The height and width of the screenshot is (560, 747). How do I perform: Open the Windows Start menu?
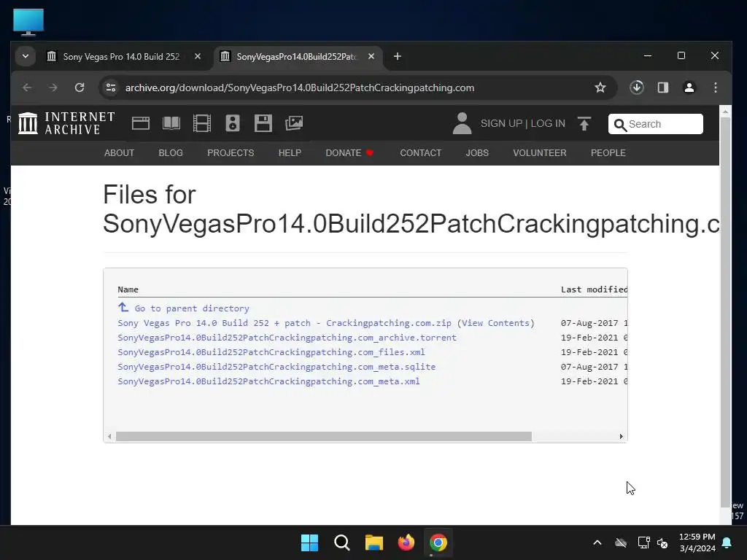[309, 542]
